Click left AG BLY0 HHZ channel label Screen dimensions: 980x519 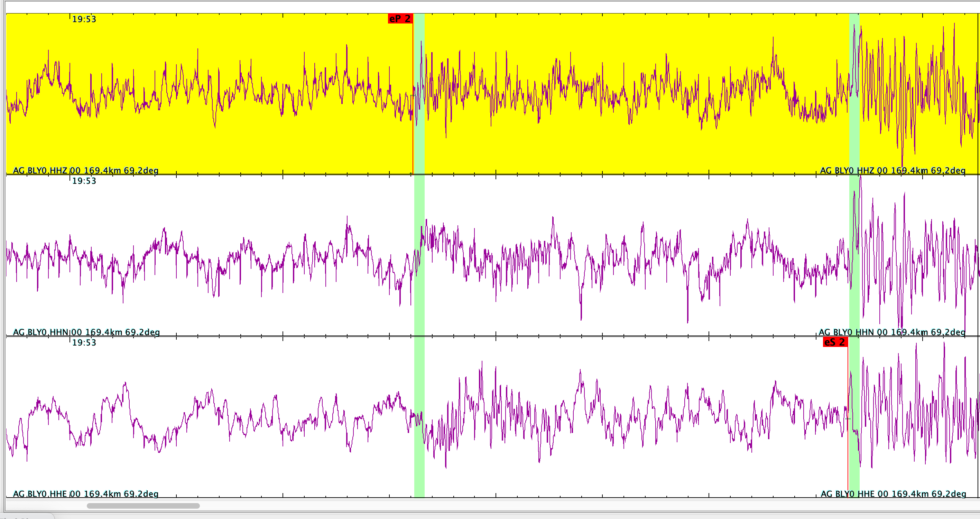(86, 170)
